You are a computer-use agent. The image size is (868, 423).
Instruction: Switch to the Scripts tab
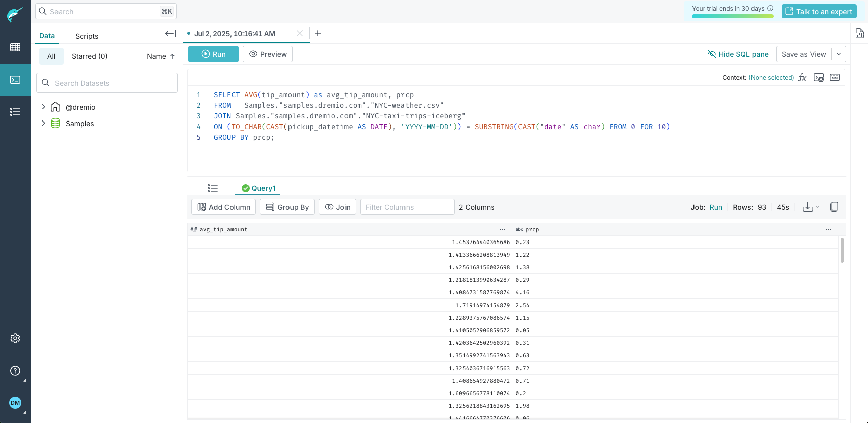click(x=87, y=36)
